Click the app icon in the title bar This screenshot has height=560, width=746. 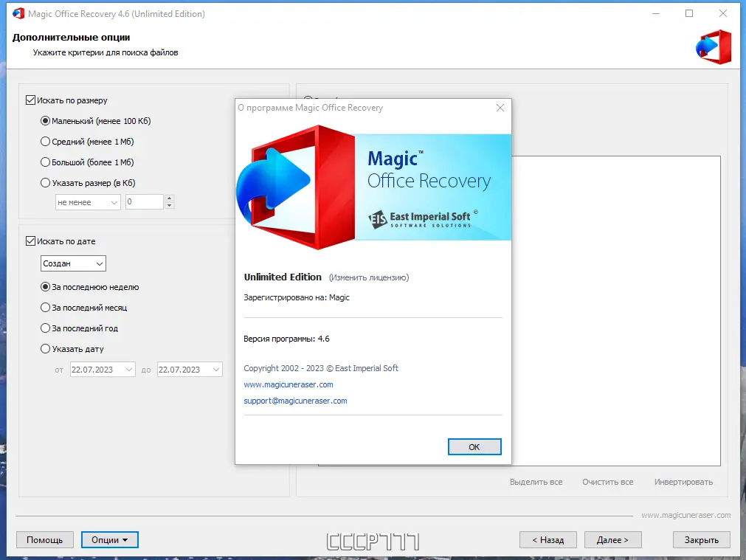point(18,13)
